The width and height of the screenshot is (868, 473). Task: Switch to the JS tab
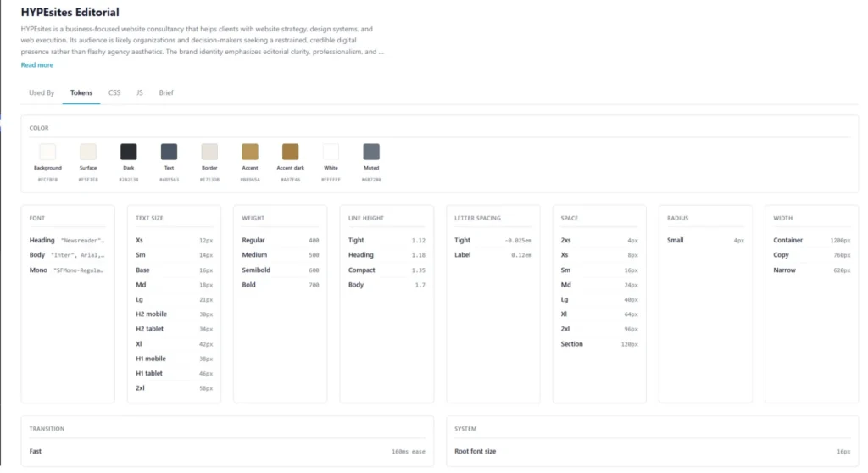140,92
